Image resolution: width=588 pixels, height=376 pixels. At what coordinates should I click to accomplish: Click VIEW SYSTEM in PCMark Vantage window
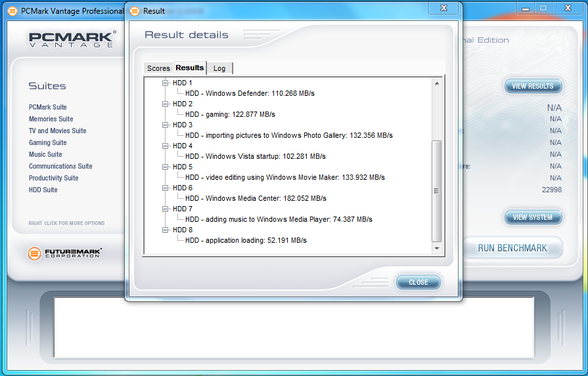(x=533, y=217)
